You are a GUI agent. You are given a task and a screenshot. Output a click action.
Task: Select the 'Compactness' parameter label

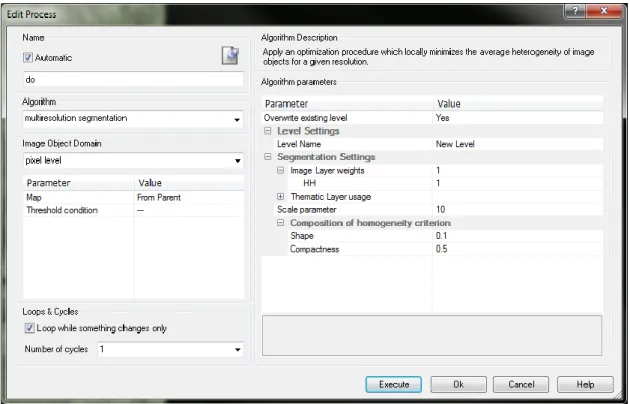pos(315,249)
